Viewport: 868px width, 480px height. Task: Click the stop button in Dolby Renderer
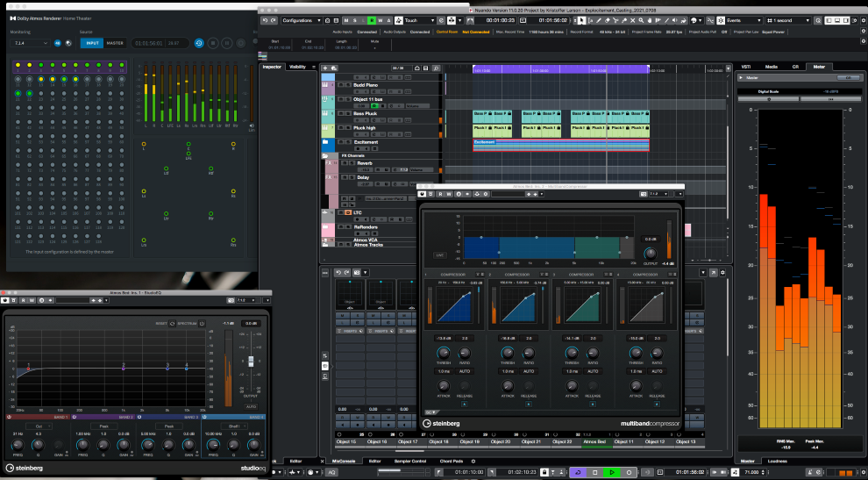tap(213, 43)
